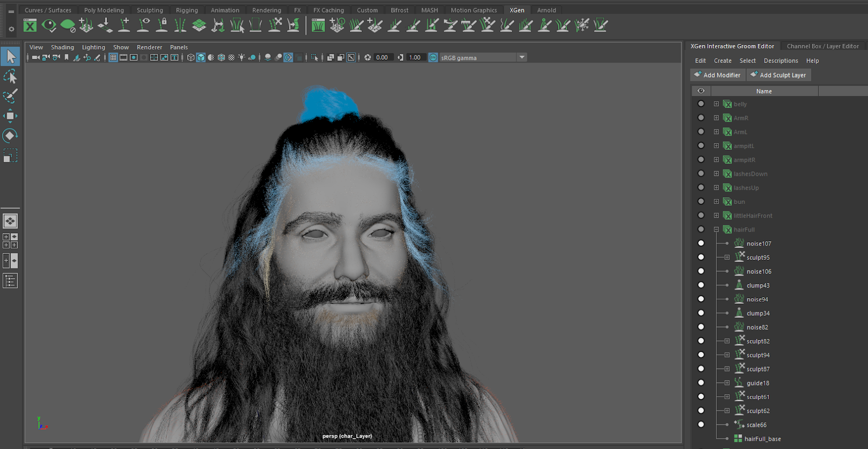Image resolution: width=868 pixels, height=449 pixels.
Task: Click the scale66 modifier icon
Action: point(739,425)
